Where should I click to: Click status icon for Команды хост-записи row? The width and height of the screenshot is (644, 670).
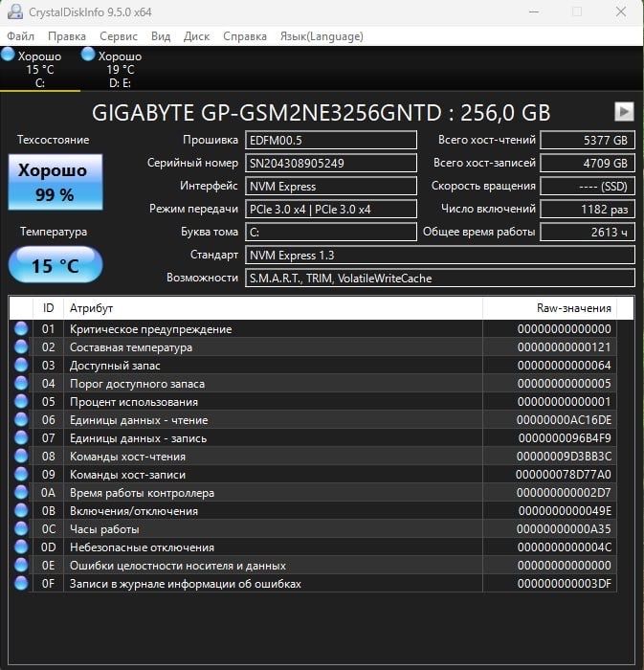21,474
